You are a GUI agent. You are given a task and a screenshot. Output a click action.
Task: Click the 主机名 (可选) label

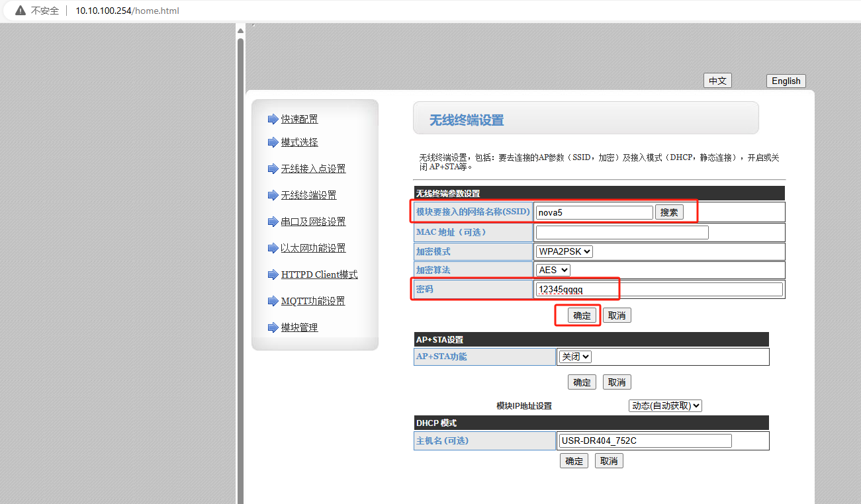click(x=442, y=441)
